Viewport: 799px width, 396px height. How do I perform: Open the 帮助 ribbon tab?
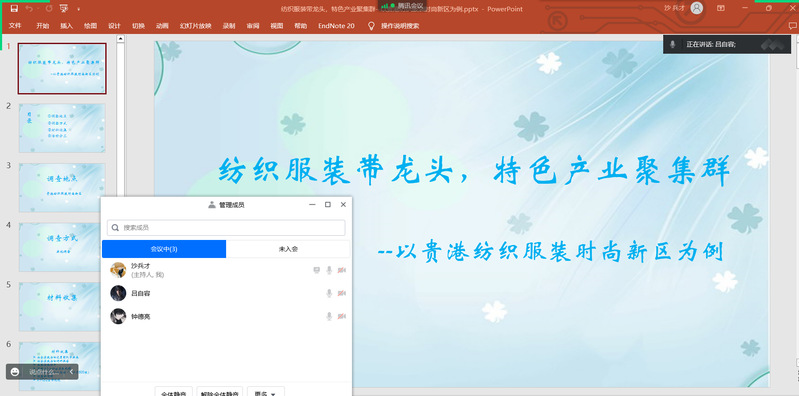[x=301, y=25]
